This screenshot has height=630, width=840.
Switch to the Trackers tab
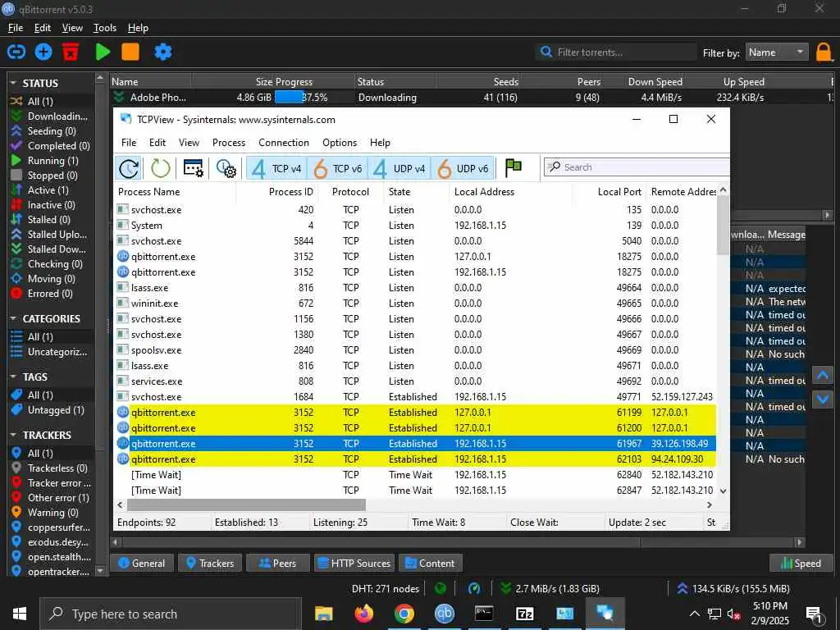[x=211, y=563]
